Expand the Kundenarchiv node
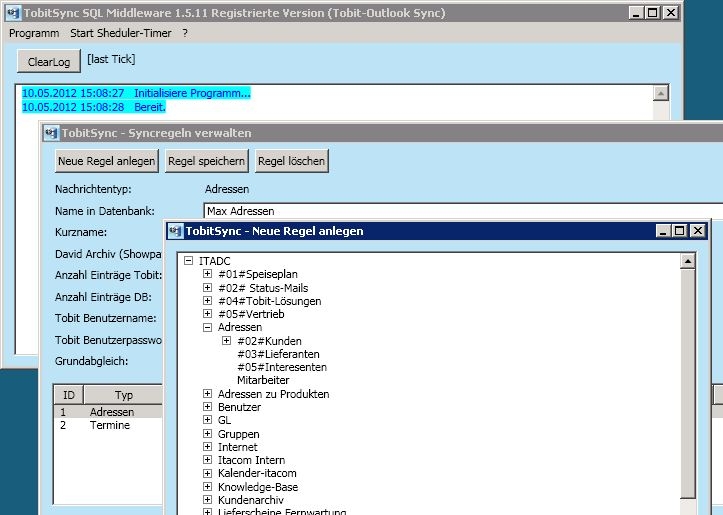Image resolution: width=723 pixels, height=515 pixels. pyautogui.click(x=207, y=500)
